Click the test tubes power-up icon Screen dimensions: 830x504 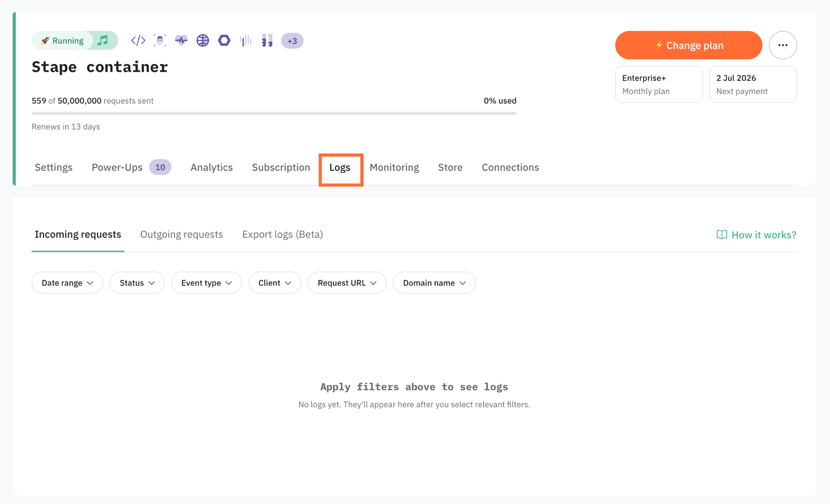[267, 41]
